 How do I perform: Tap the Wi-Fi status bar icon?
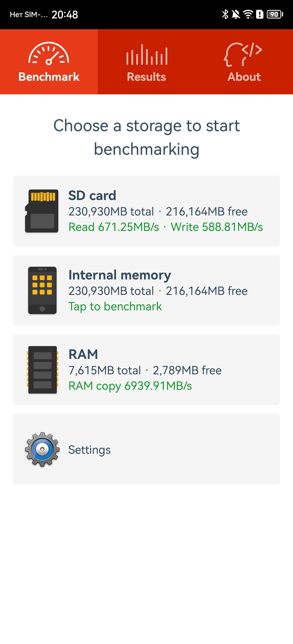point(248,14)
